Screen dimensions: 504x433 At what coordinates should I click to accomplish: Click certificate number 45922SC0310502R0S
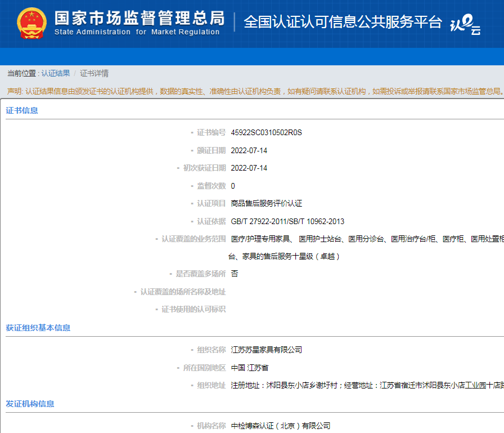[266, 133]
